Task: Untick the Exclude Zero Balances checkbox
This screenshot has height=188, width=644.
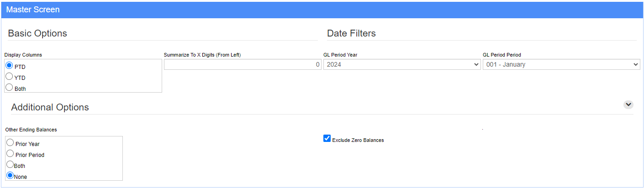Action: coord(327,138)
